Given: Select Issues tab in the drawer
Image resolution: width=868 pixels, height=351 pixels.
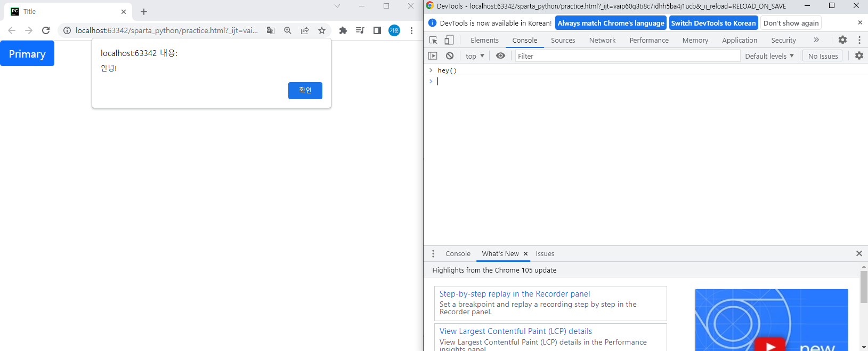Looking at the screenshot, I should pyautogui.click(x=545, y=254).
